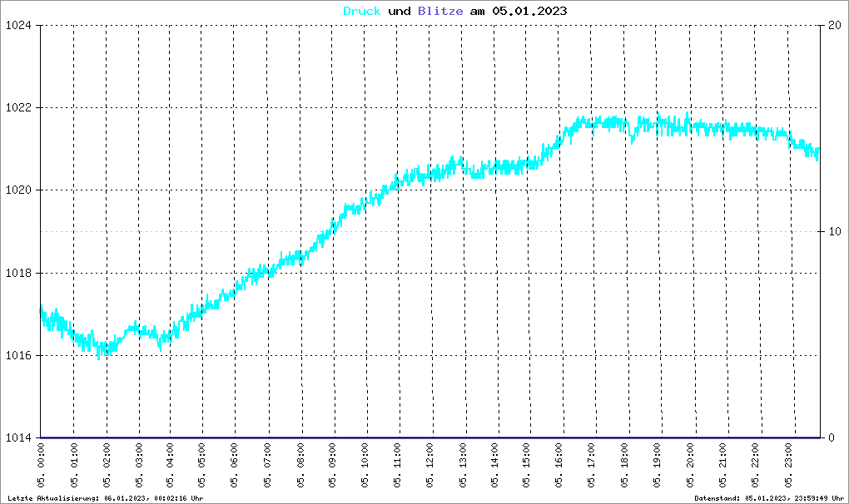
Task: Click the right axis label '20'
Action: coord(835,26)
